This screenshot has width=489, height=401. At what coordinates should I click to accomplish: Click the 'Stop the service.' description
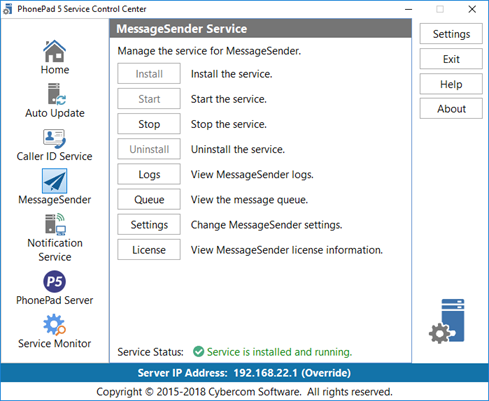click(229, 124)
